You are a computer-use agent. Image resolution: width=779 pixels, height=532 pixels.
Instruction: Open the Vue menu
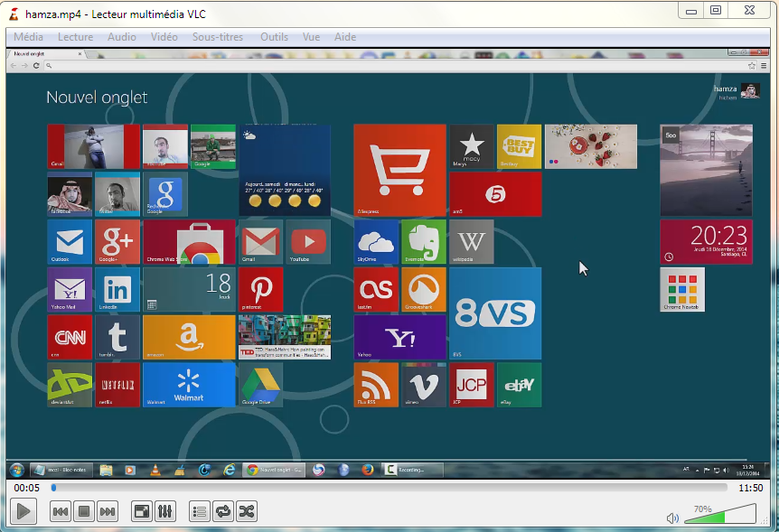pos(312,37)
